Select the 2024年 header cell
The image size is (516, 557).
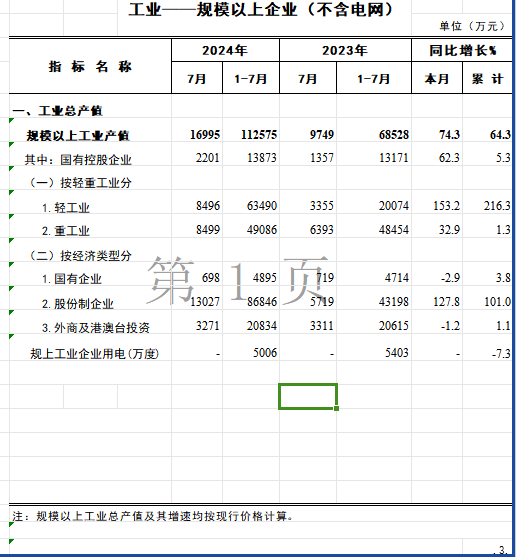(226, 50)
